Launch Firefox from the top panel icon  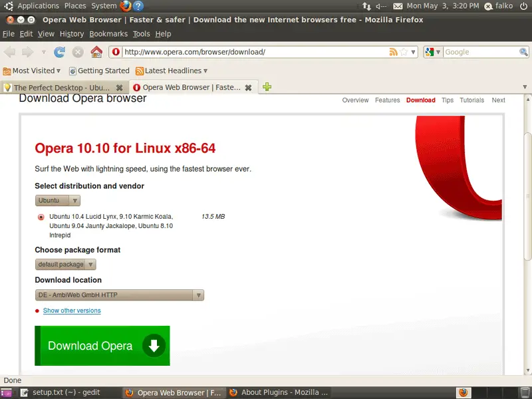pyautogui.click(x=126, y=6)
